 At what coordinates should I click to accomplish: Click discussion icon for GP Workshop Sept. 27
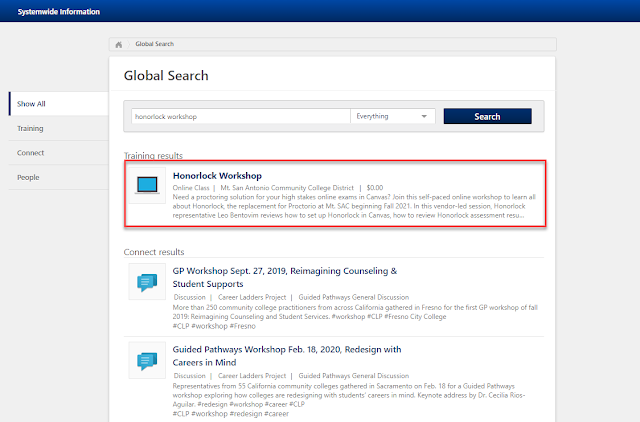[x=147, y=282]
